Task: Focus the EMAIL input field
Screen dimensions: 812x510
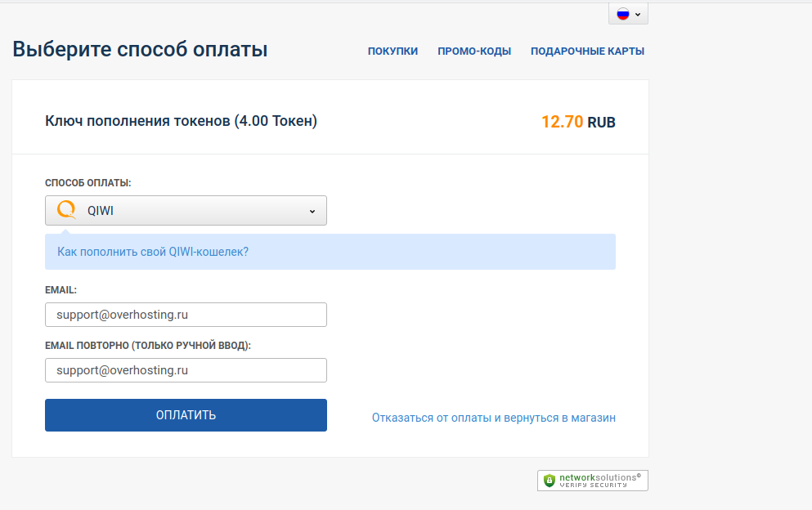Action: (186, 315)
